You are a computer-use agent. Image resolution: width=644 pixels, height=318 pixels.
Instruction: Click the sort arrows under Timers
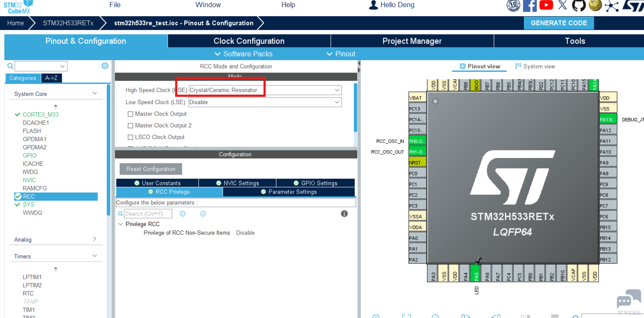coord(56,269)
